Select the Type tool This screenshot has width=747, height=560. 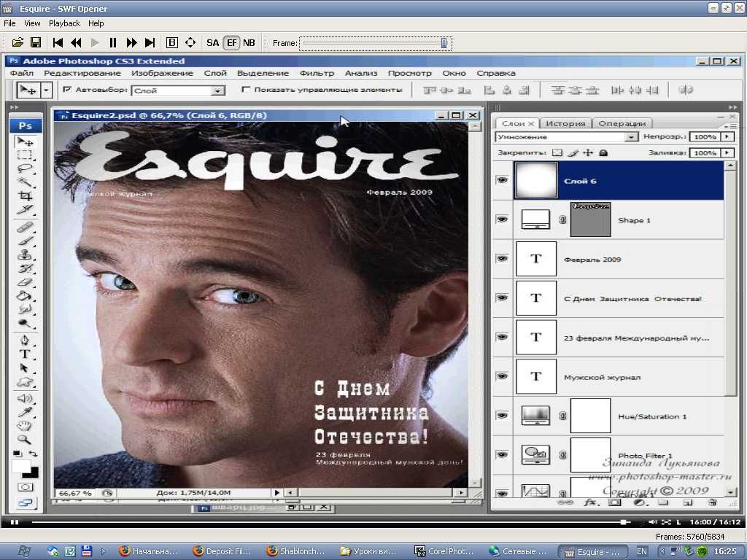[x=25, y=354]
